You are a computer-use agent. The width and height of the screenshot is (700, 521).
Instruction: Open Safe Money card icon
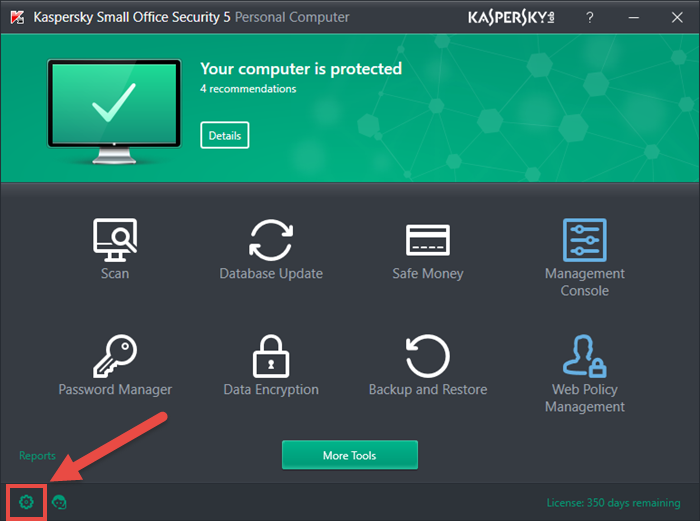click(x=428, y=240)
